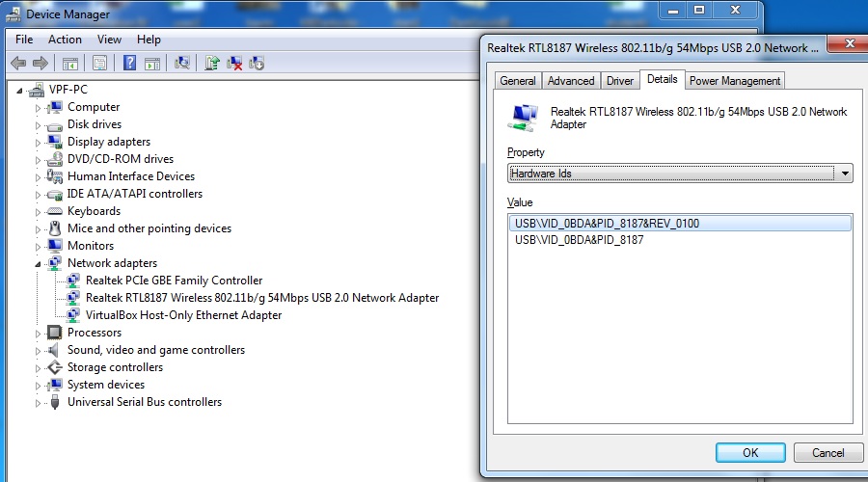Close the Realtek properties dialog
Screen dimensions: 868x482
coord(850,43)
